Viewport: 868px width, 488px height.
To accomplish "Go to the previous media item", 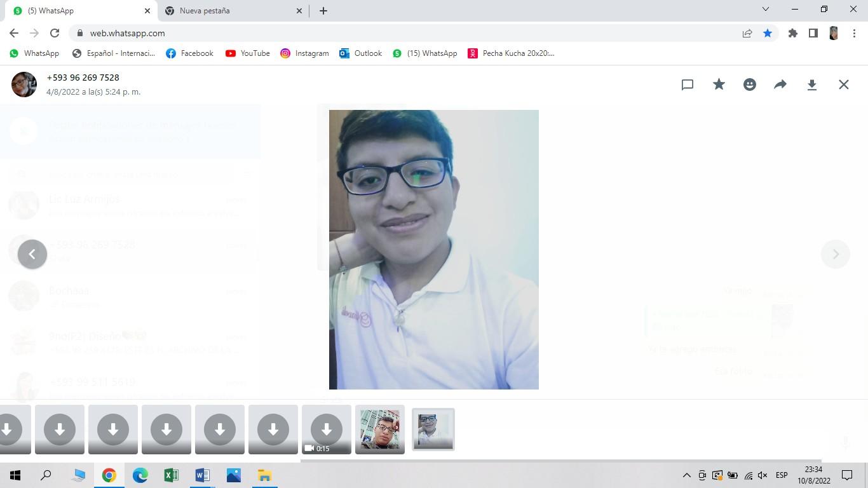I will (32, 254).
